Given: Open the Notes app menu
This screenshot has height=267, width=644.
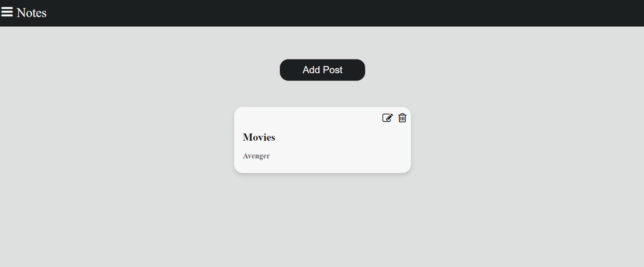Looking at the screenshot, I should tap(7, 12).
